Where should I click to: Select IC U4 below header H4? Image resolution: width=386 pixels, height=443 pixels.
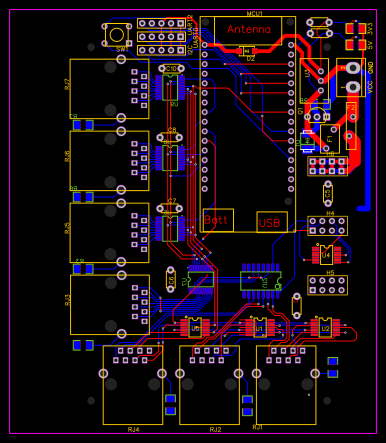(x=326, y=255)
